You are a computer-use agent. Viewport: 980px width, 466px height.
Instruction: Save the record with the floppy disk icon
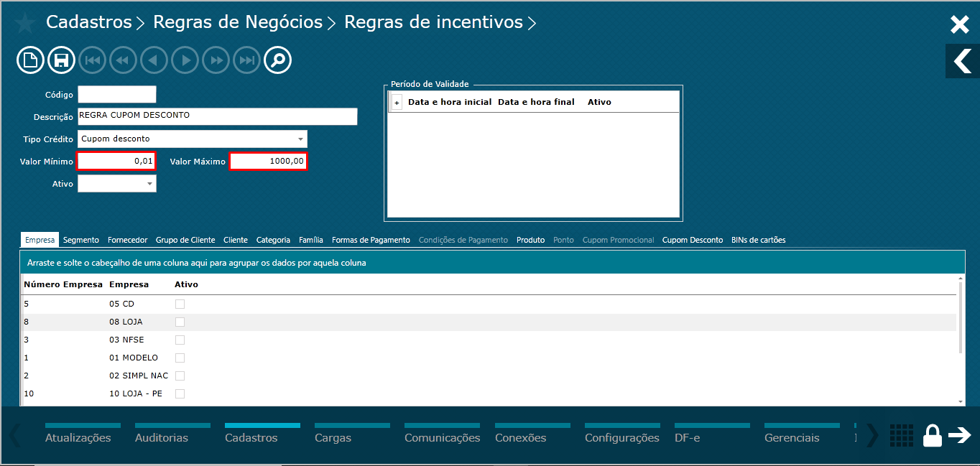click(62, 60)
